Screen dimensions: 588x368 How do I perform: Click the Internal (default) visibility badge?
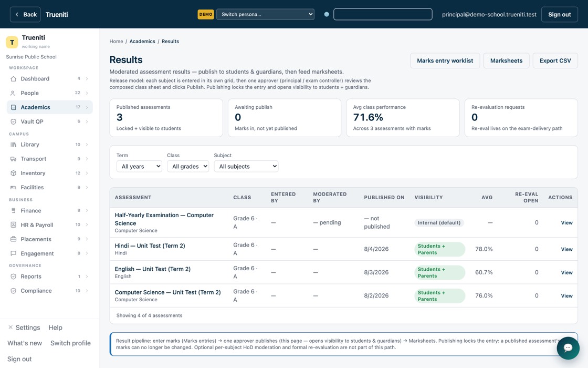click(x=439, y=223)
